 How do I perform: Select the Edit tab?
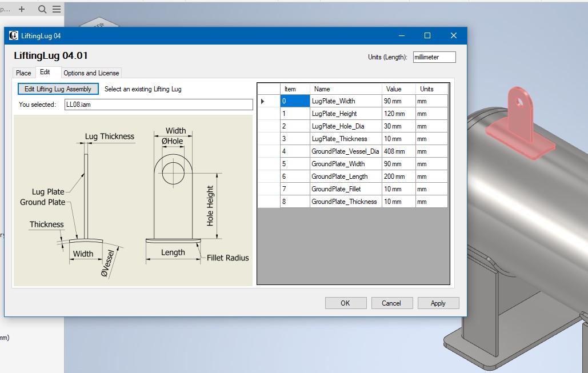click(x=45, y=73)
